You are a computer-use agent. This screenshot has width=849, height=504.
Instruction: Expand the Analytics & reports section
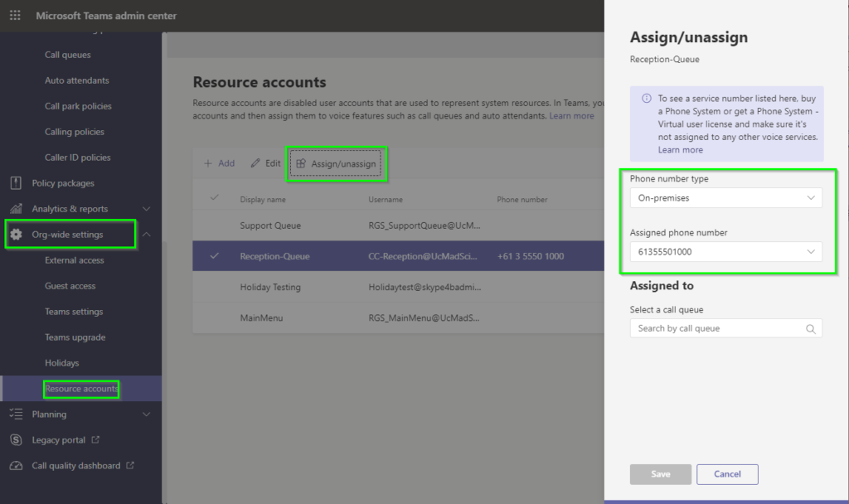click(146, 208)
